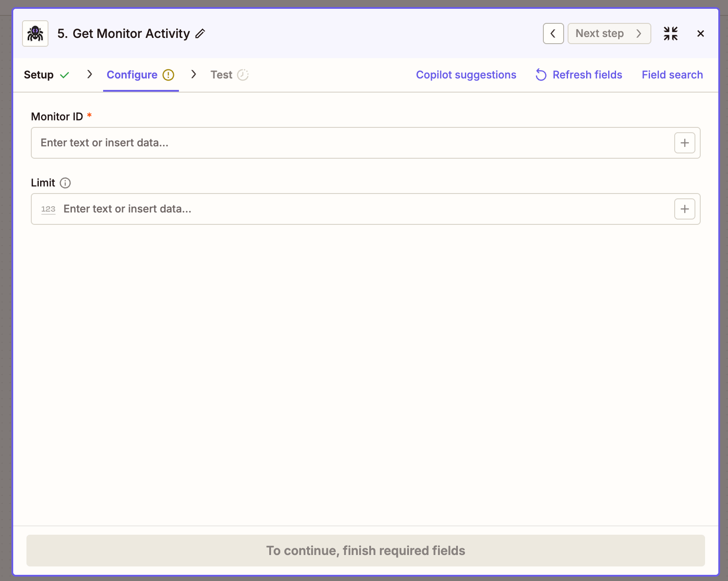
Task: Insert data with plus in Monitor ID
Action: click(x=685, y=143)
